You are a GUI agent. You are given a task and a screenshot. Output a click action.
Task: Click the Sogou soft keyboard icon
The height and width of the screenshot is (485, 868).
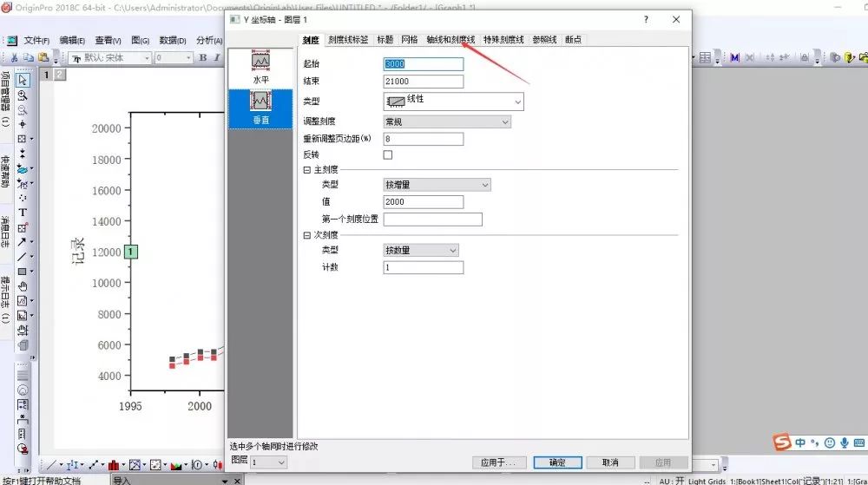pyautogui.click(x=859, y=442)
